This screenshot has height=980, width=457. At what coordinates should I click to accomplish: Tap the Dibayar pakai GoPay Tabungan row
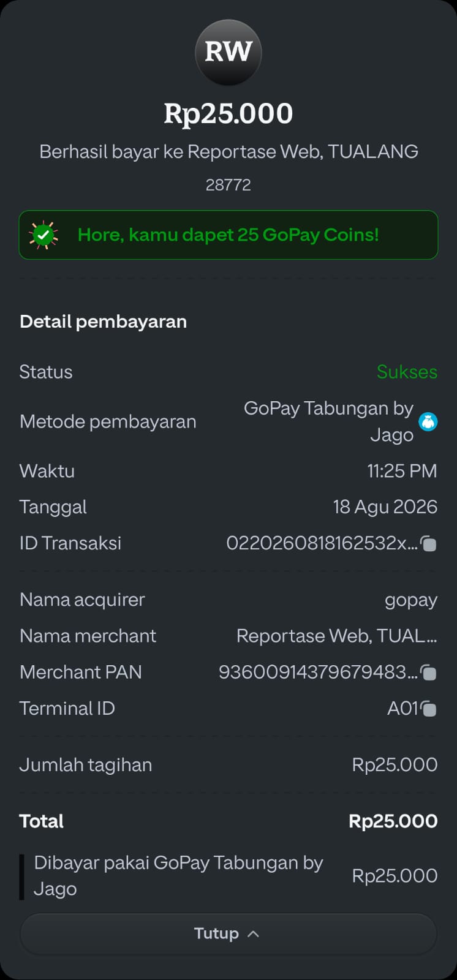pyautogui.click(x=228, y=876)
